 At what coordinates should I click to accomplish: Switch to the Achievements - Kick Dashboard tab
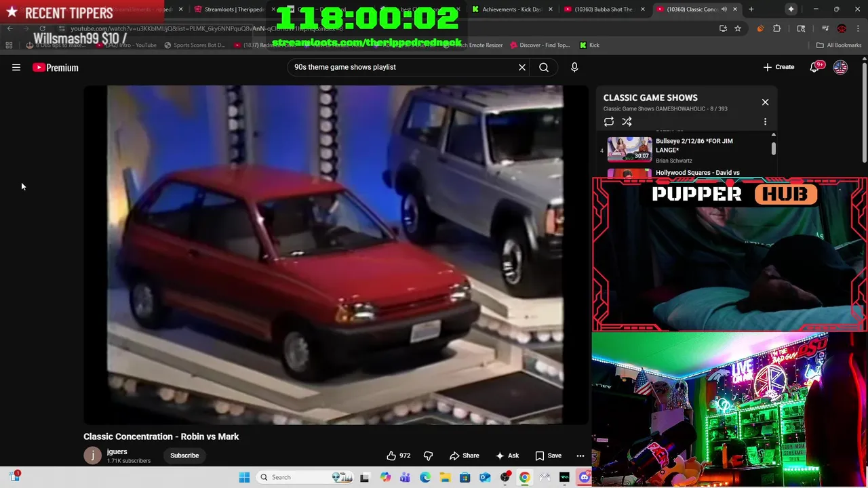[x=512, y=9]
